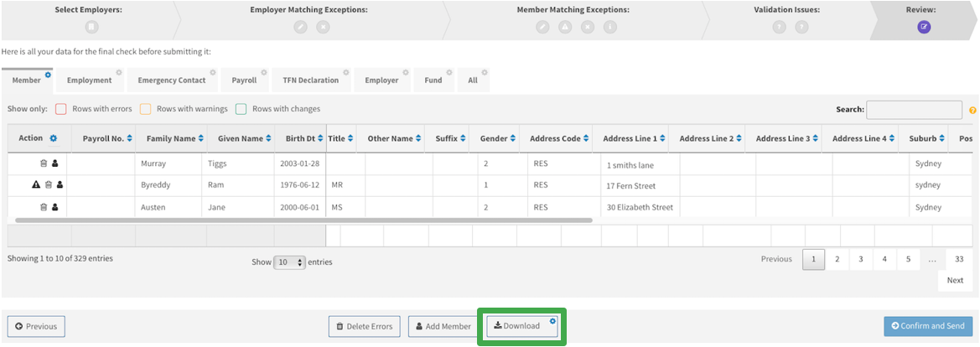The image size is (980, 347).
Task: Switch to the Employer tab
Action: 382,80
